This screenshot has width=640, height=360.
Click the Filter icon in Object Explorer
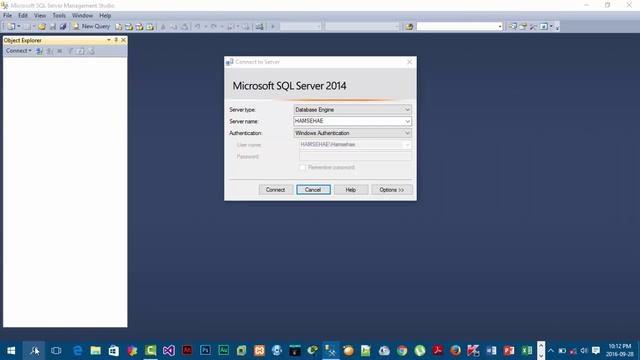(x=71, y=51)
